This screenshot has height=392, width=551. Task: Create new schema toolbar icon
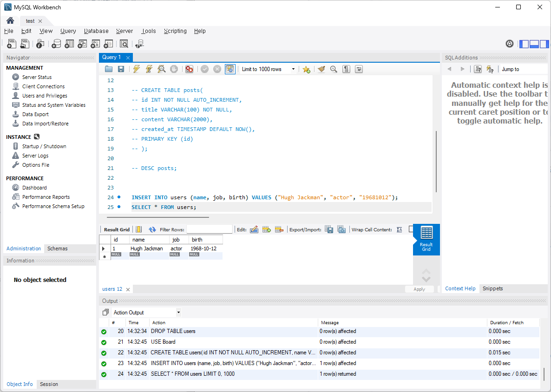56,44
